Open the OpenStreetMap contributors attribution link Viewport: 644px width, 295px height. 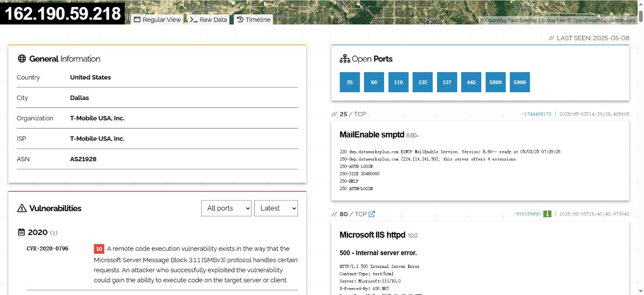[x=603, y=21]
